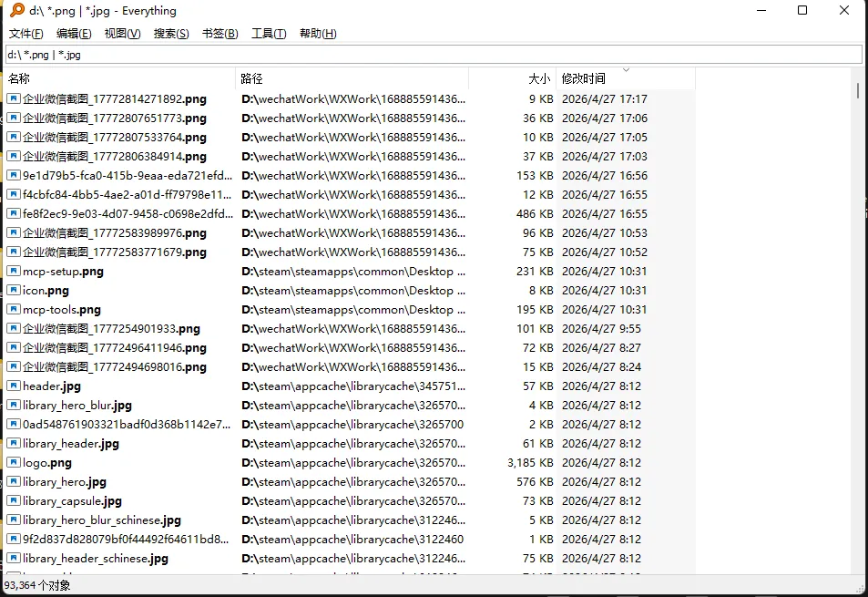
Task: Click the icon beside header.jpg
Action: [14, 386]
